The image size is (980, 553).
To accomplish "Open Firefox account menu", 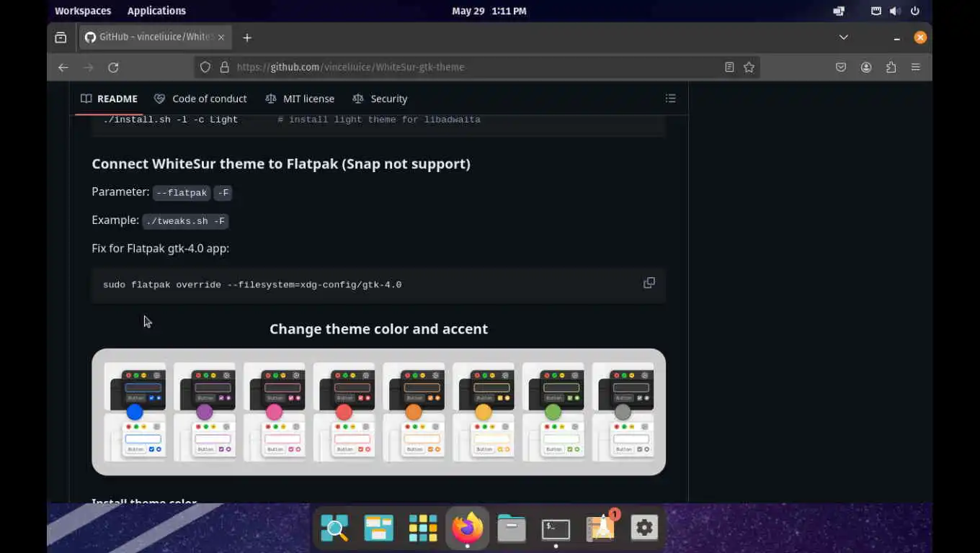I will (x=866, y=67).
